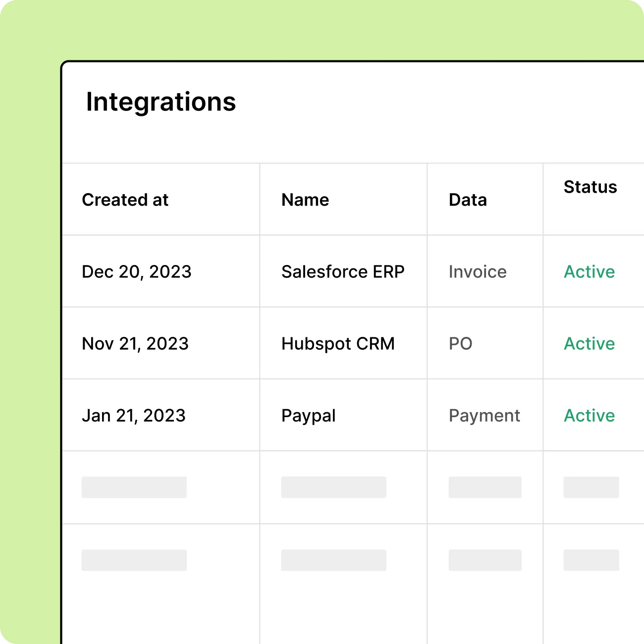Open the Hubspot CRM integration
Image resolution: width=644 pixels, height=644 pixels.
click(338, 344)
